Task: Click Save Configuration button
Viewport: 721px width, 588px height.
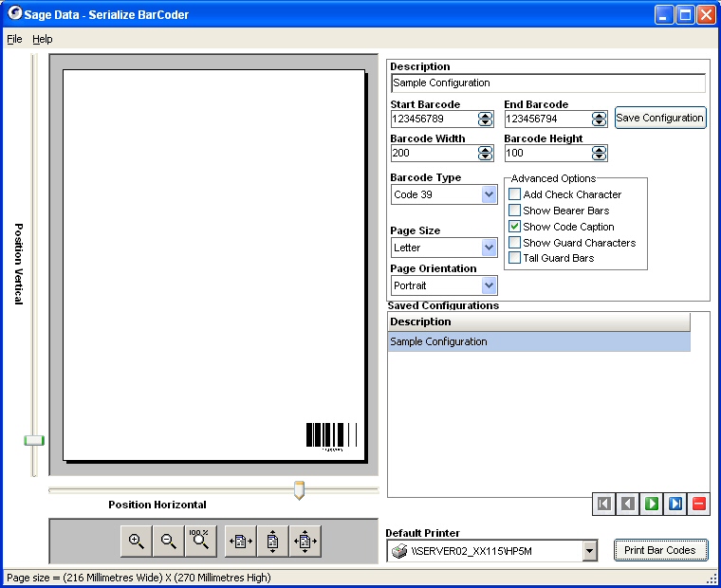Action: pyautogui.click(x=660, y=118)
